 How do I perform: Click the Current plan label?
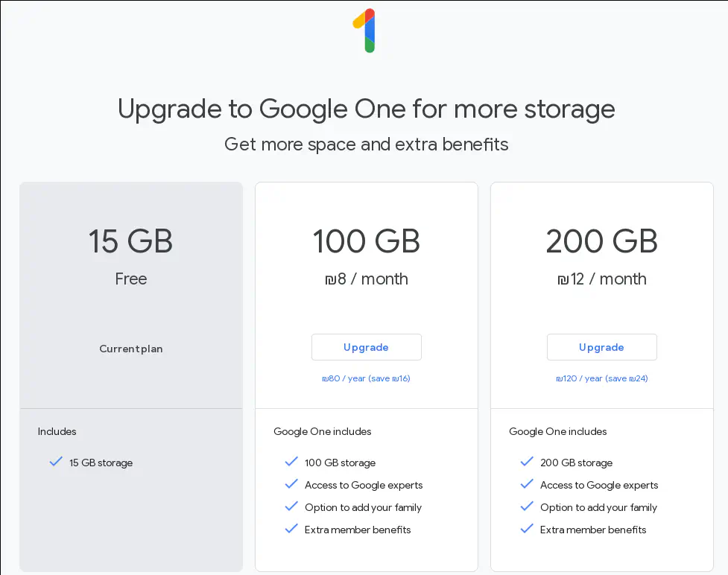[131, 349]
